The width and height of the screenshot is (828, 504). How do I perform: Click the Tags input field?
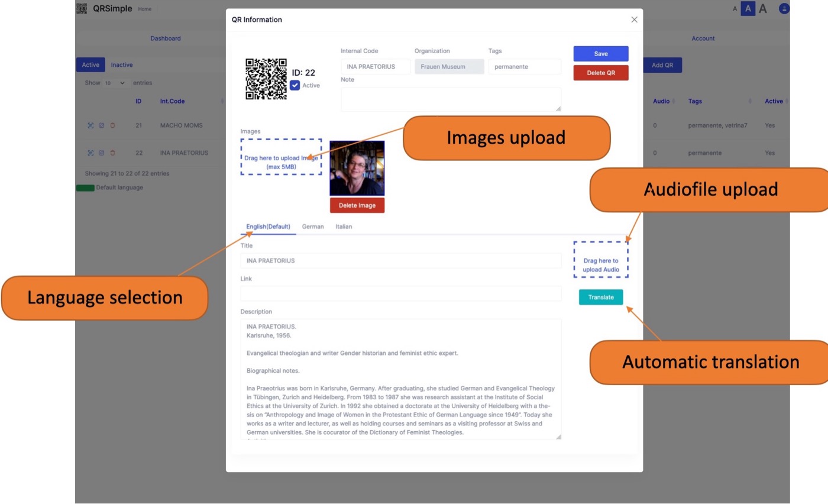coord(525,67)
